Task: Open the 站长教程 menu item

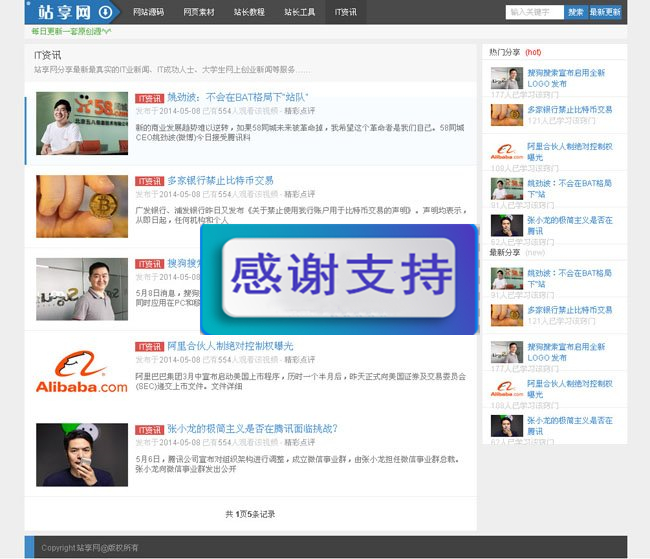Action: [x=249, y=12]
